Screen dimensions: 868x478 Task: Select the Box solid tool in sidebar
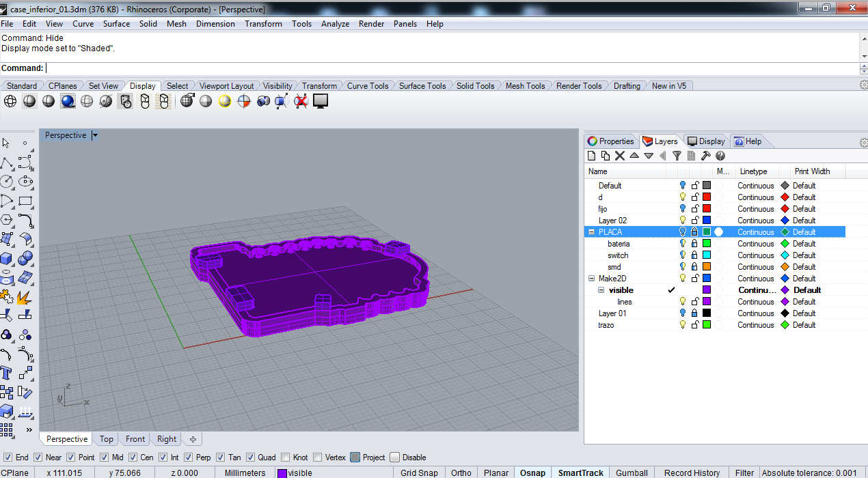7,258
